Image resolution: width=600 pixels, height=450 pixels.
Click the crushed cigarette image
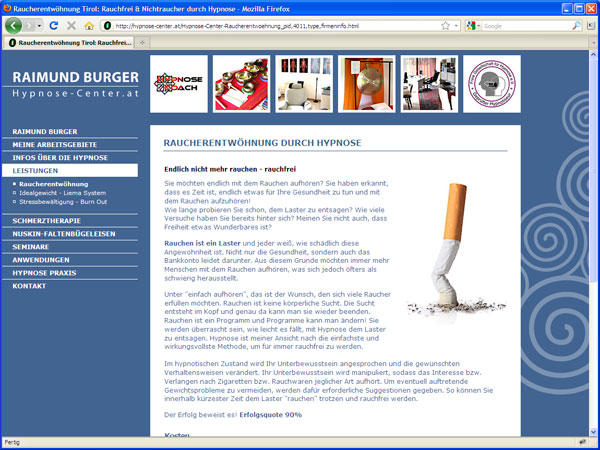click(456, 251)
